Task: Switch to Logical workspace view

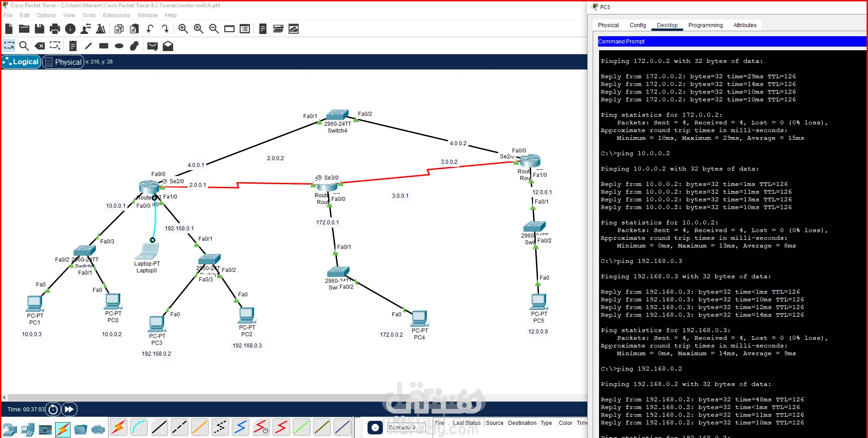Action: 21,62
